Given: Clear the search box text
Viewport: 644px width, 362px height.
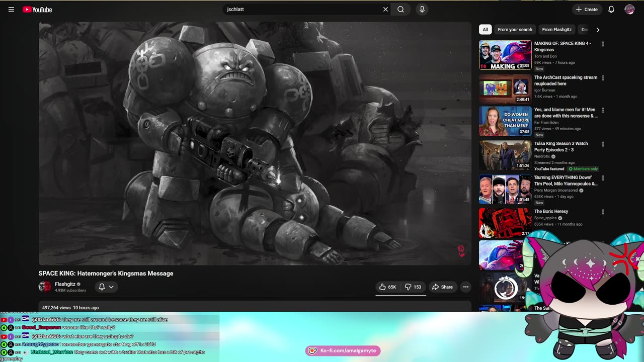Looking at the screenshot, I should click(x=385, y=9).
